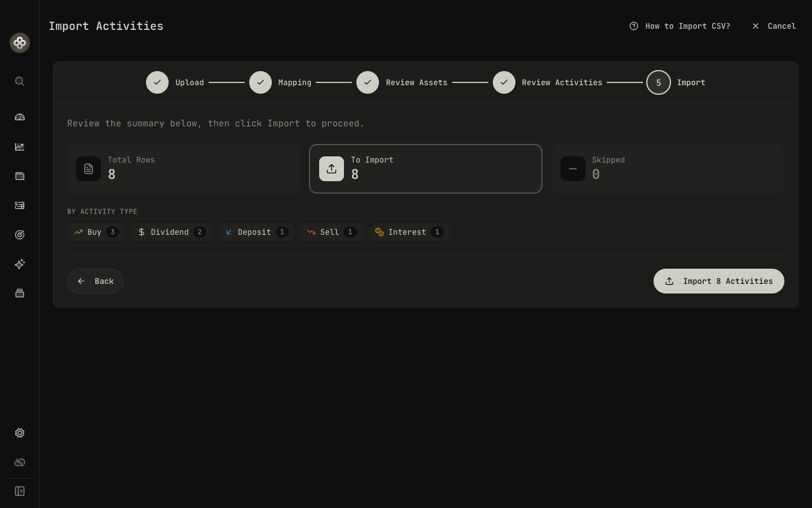The image size is (812, 508).
Task: Click the Dividend count badge 2
Action: (x=200, y=232)
